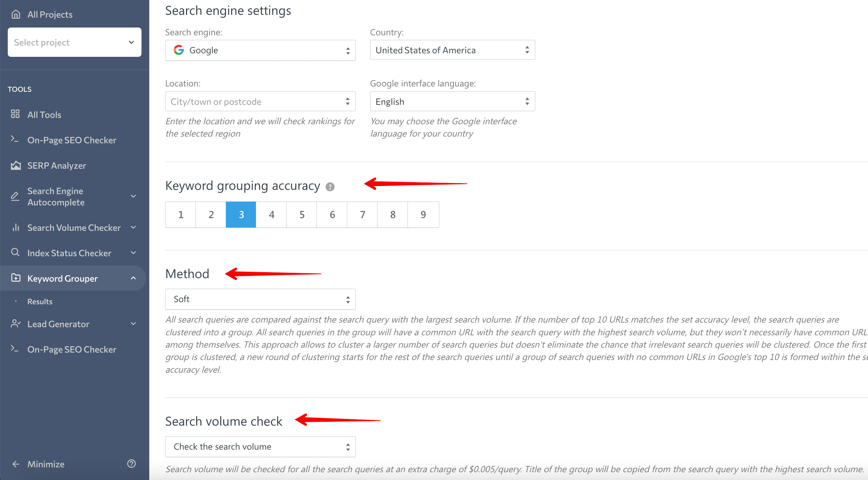
Task: Click the All Tools grid icon
Action: [x=15, y=114]
